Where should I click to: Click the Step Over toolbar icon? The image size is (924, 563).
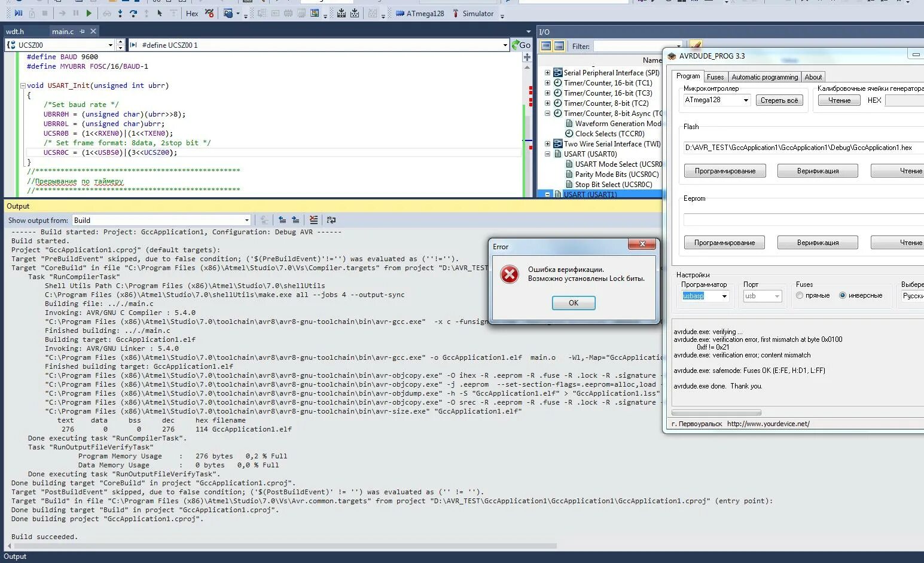(133, 13)
